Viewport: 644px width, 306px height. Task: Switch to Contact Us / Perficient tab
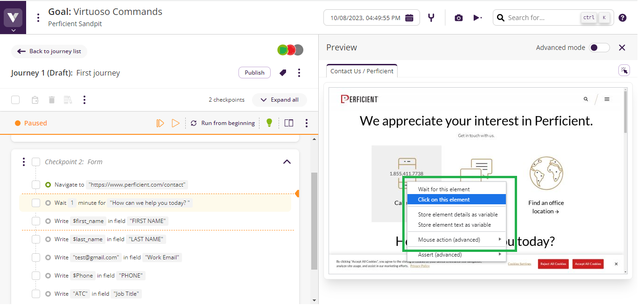pyautogui.click(x=362, y=71)
